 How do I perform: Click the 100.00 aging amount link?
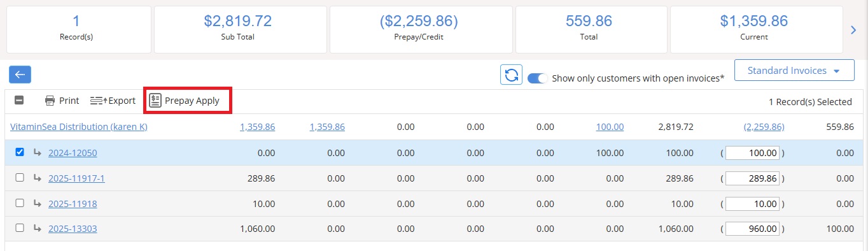610,127
